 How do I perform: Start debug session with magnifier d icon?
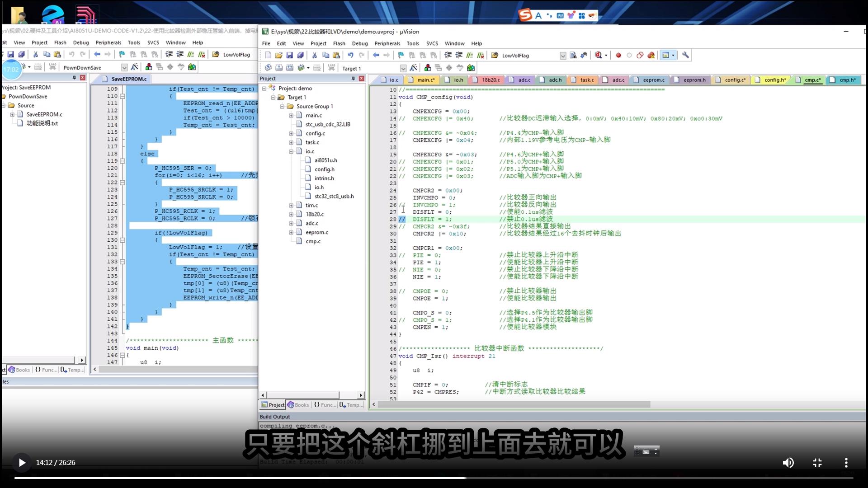599,55
